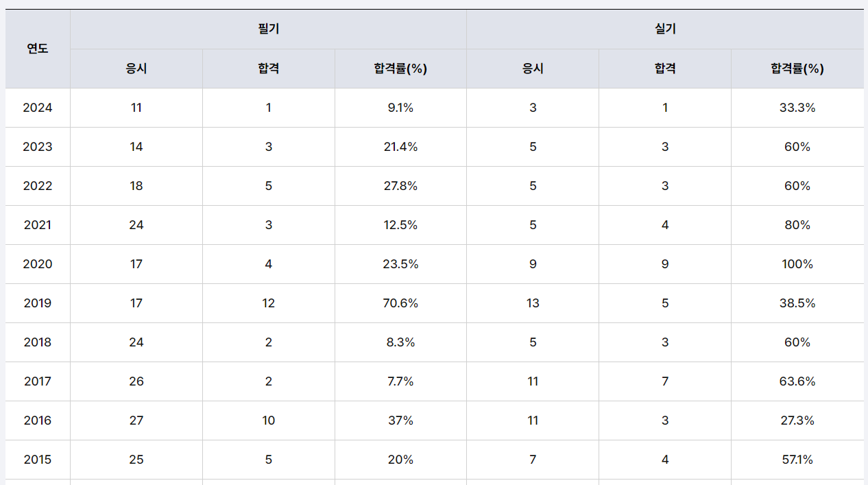Click the 2015 year cell
Viewport: 868px width, 485px height.
[38, 460]
